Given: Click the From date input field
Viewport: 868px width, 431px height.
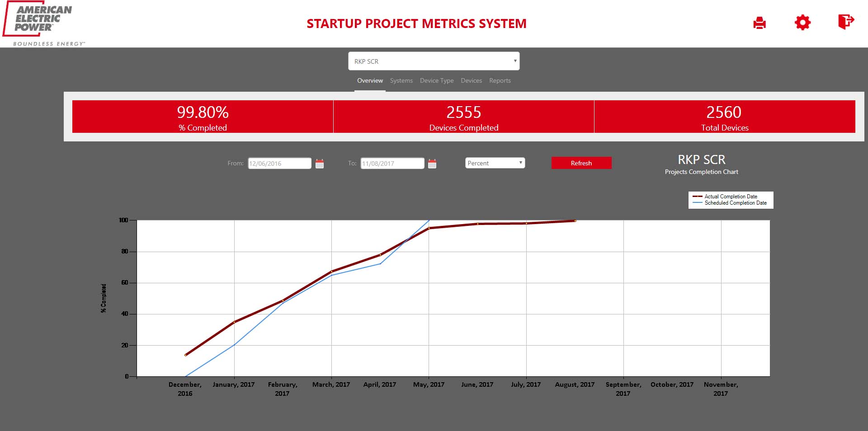Looking at the screenshot, I should coord(279,164).
